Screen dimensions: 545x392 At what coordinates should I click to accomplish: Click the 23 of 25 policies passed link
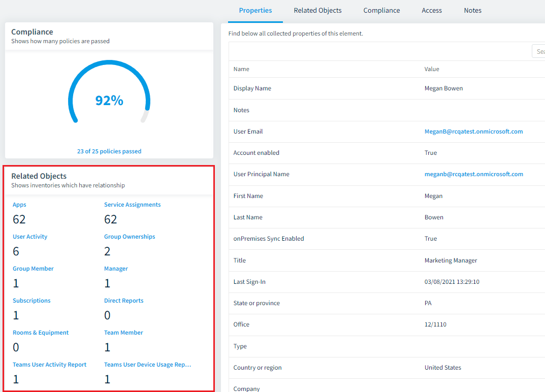click(109, 151)
